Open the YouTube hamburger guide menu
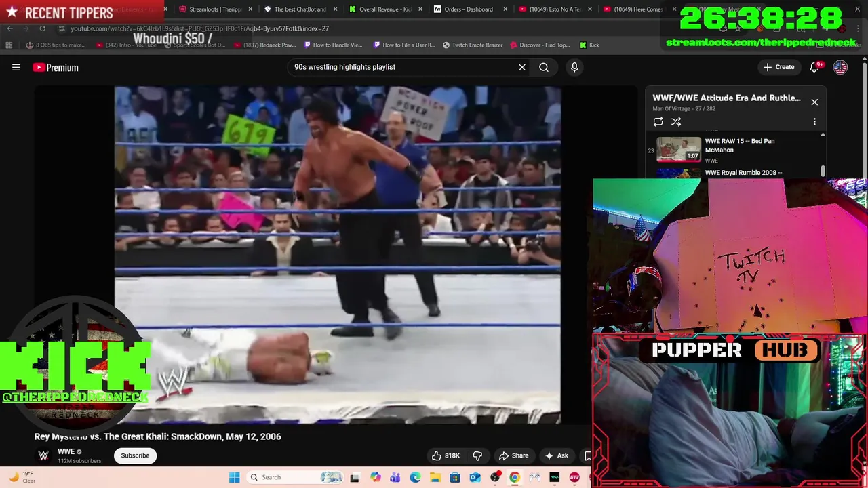This screenshot has height=488, width=868. 16,67
